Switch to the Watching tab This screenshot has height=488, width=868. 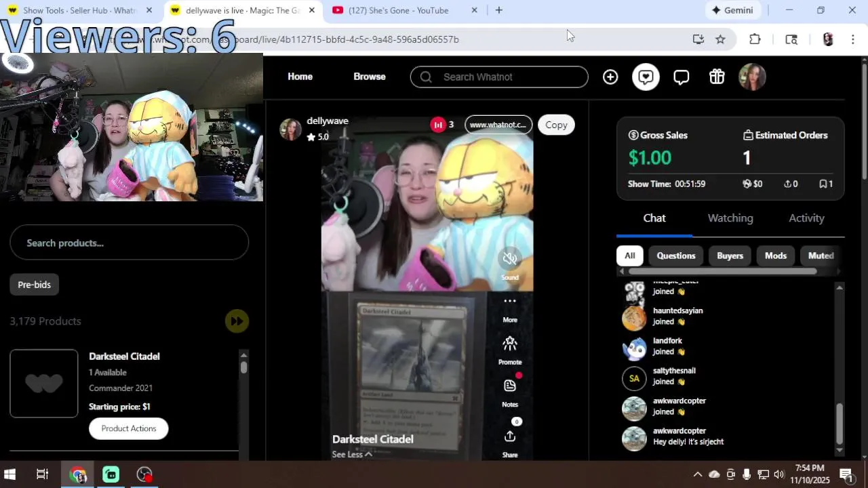(x=730, y=218)
